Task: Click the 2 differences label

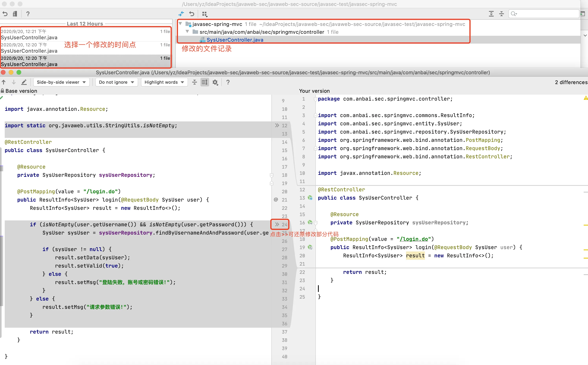Action: (571, 82)
